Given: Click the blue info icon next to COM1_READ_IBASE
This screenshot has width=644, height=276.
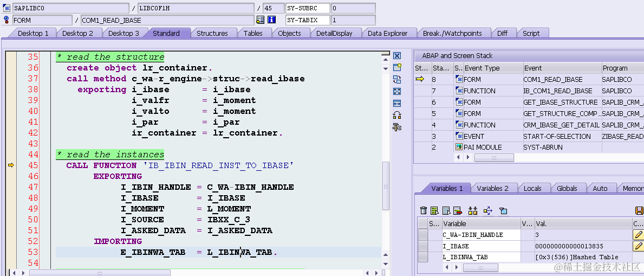Looking at the screenshot, I should click(x=271, y=20).
